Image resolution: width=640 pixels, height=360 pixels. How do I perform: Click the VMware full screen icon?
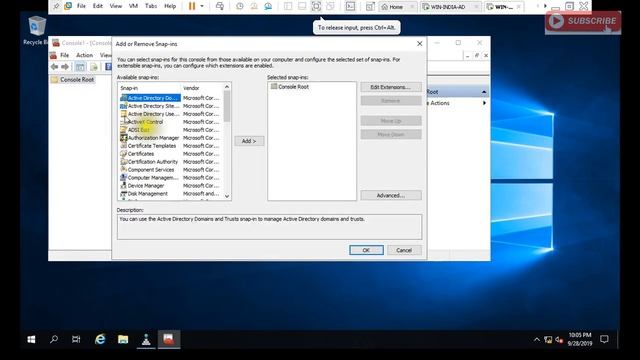(x=316, y=6)
